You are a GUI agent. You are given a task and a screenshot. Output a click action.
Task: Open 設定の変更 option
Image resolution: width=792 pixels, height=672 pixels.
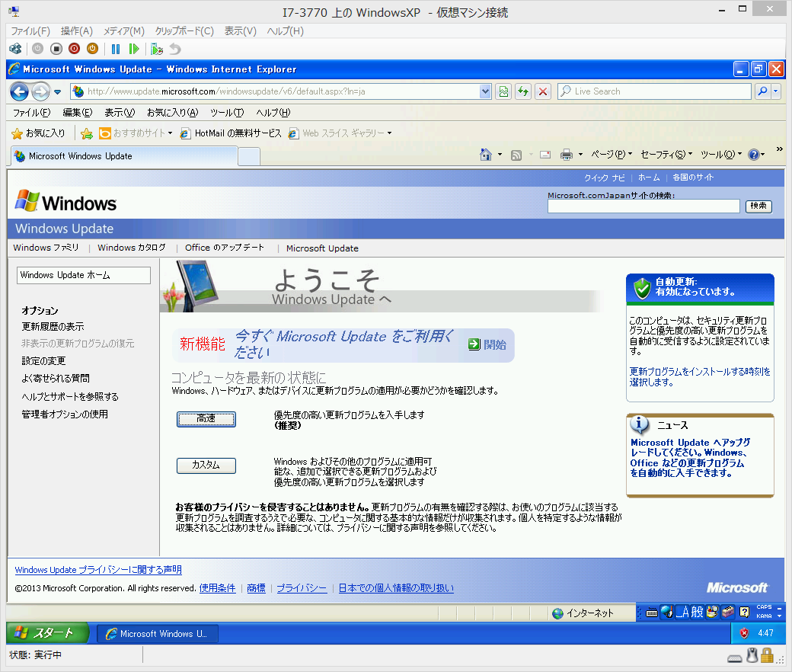pos(43,360)
